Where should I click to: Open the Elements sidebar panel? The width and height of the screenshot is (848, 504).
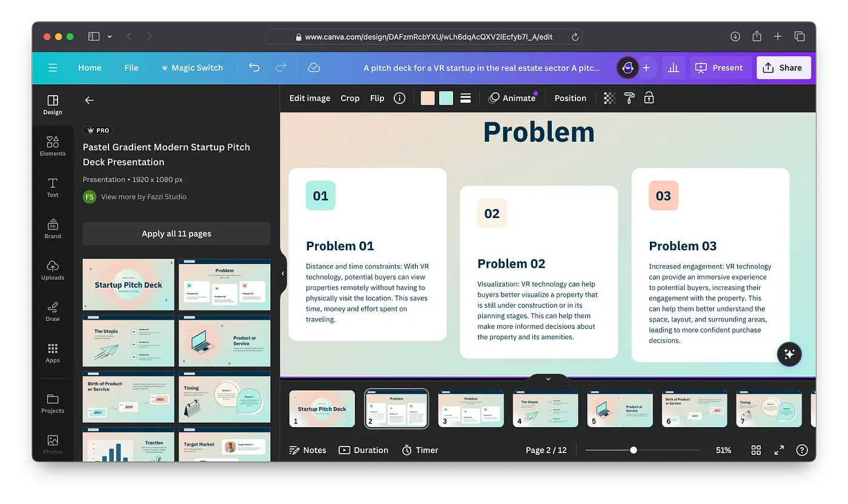point(53,146)
